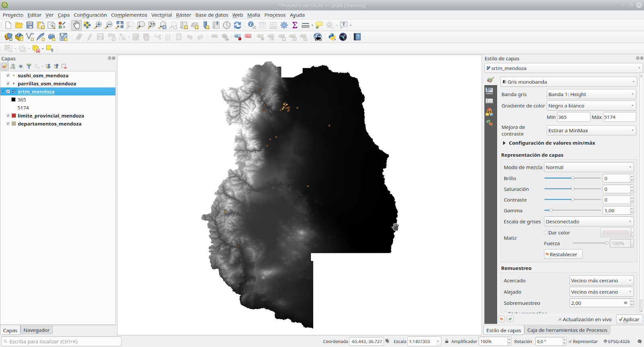Screen dimensions: 644x347
Task: Open the Gris monobanda renderer dropdown
Action: point(568,82)
